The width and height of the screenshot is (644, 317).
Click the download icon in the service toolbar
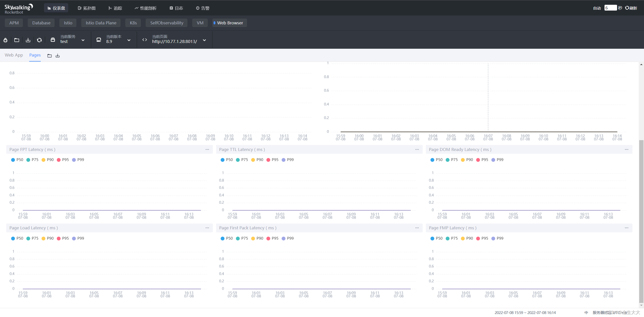coord(28,40)
